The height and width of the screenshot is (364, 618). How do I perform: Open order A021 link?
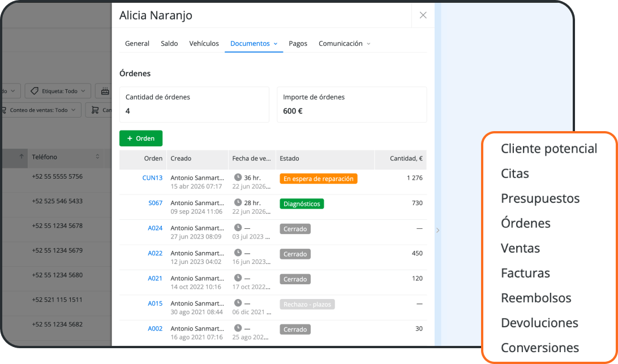coord(155,279)
